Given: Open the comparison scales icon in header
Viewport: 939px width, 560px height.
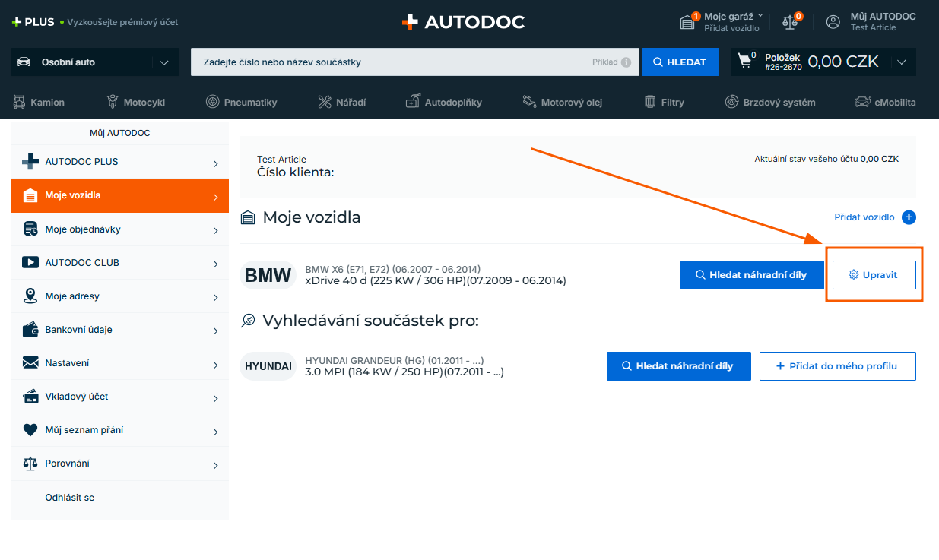Looking at the screenshot, I should (x=791, y=21).
